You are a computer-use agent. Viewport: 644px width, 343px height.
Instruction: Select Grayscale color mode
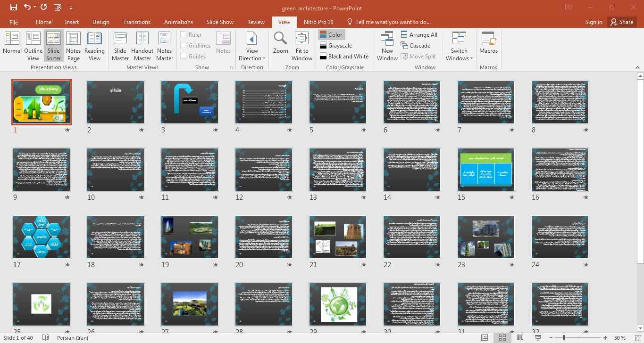click(x=336, y=46)
